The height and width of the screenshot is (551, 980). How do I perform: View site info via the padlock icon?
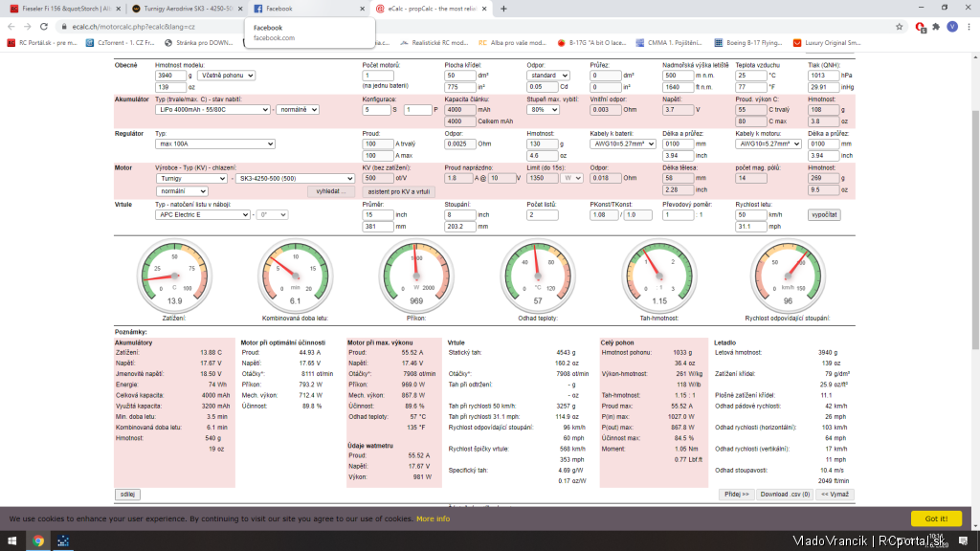(x=64, y=27)
